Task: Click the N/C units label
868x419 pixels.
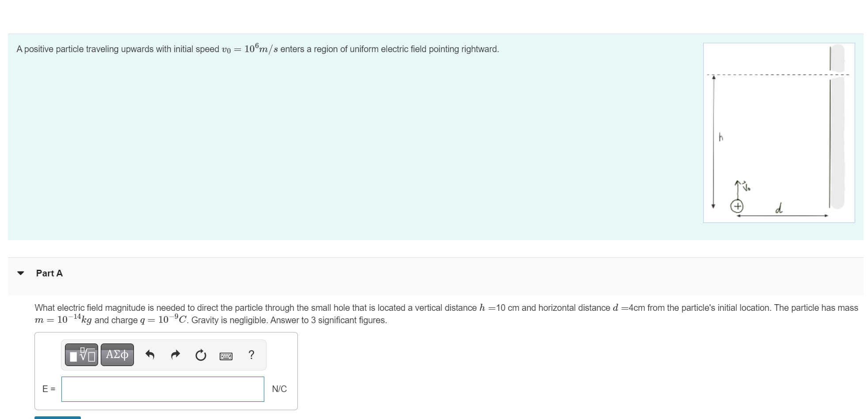Action: (280, 389)
